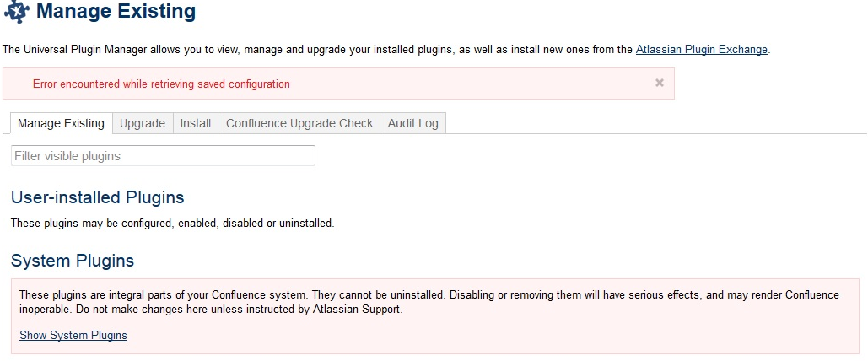Image resolution: width=868 pixels, height=361 pixels.
Task: Click the error text about saved configuration
Action: tap(161, 84)
